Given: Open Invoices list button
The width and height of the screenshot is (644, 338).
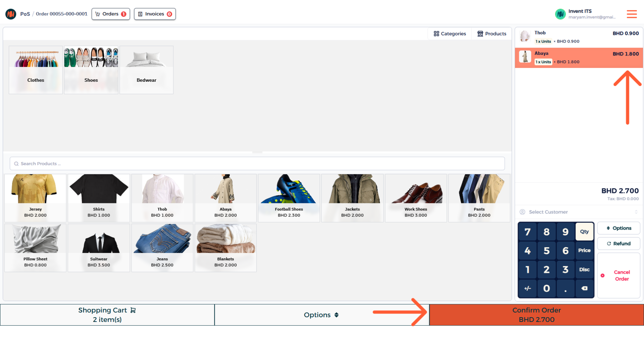Looking at the screenshot, I should click(x=155, y=14).
